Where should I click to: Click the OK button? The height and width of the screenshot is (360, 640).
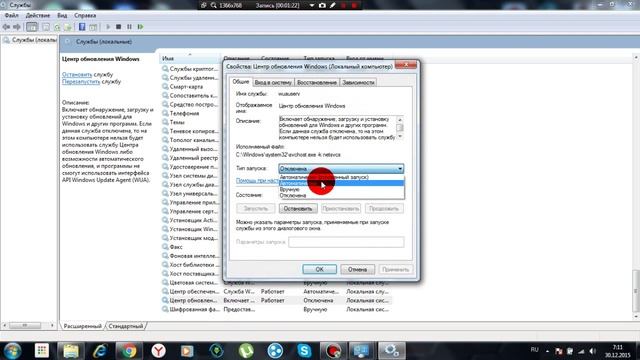(x=320, y=269)
